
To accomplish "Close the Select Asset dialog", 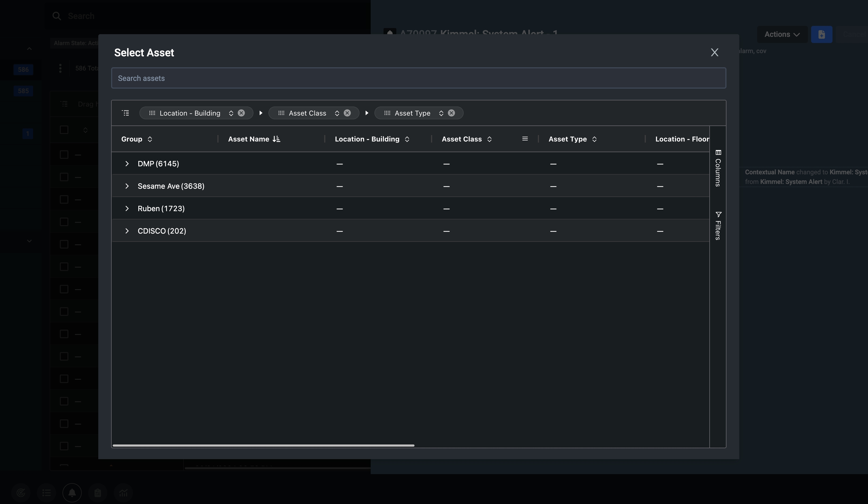I will [x=714, y=52].
